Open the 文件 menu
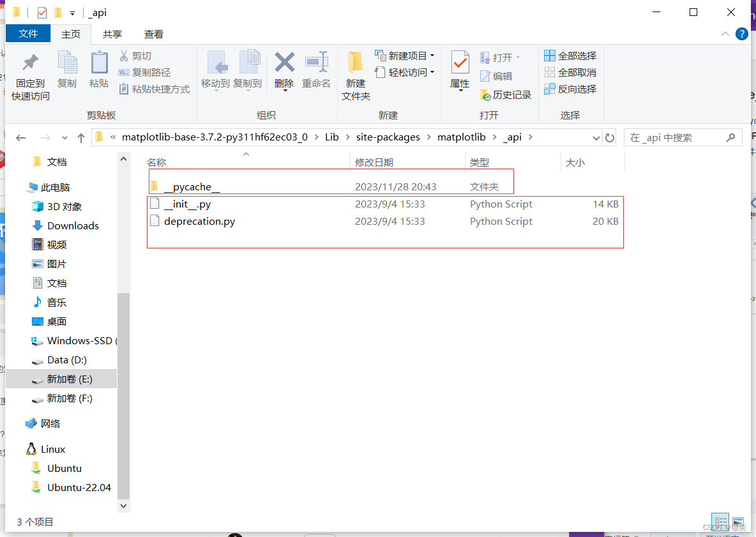 [27, 34]
